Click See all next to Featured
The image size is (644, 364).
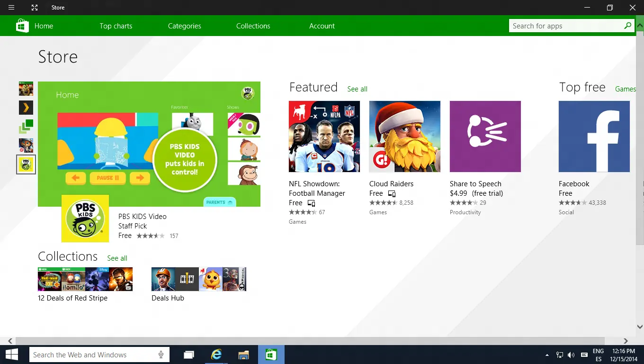click(x=357, y=89)
